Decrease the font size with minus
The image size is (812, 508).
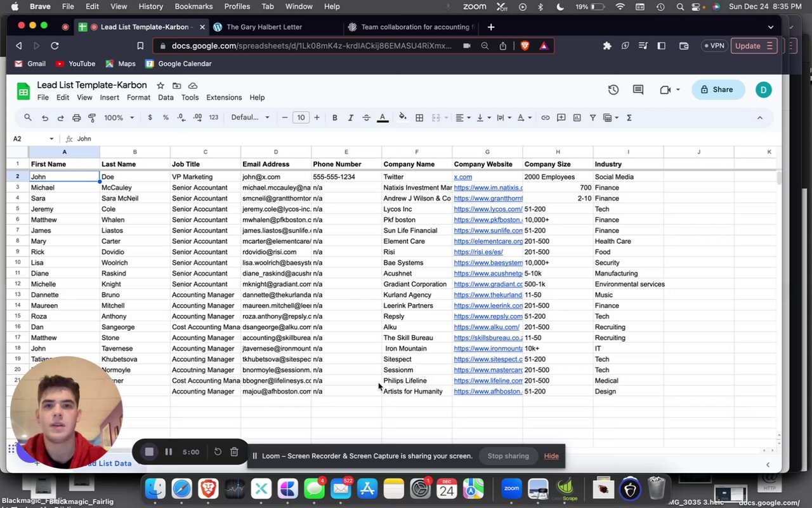coord(285,117)
